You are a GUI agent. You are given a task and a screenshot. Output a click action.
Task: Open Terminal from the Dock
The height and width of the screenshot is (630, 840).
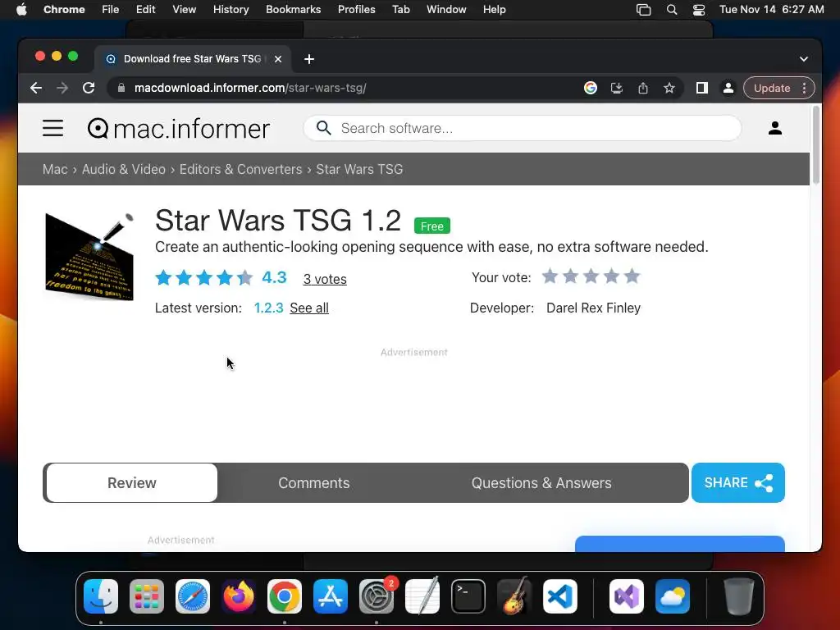468,596
